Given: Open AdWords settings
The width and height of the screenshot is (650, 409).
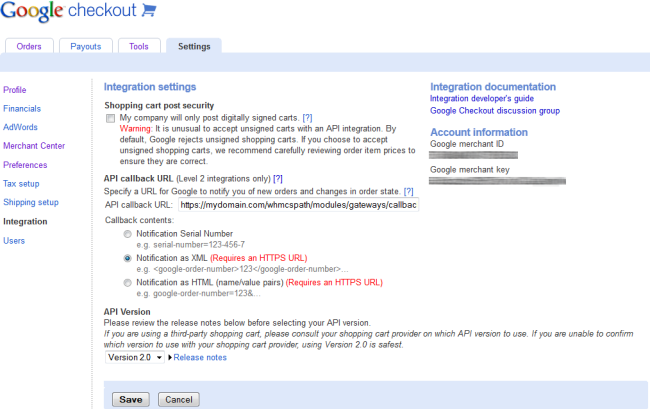Looking at the screenshot, I should [20, 127].
